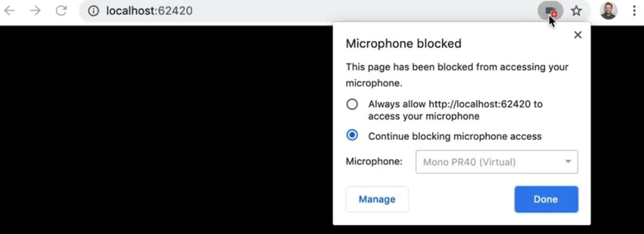This screenshot has height=234, width=644.
Task: Click the blocked media icon in address bar
Action: pyautogui.click(x=551, y=11)
